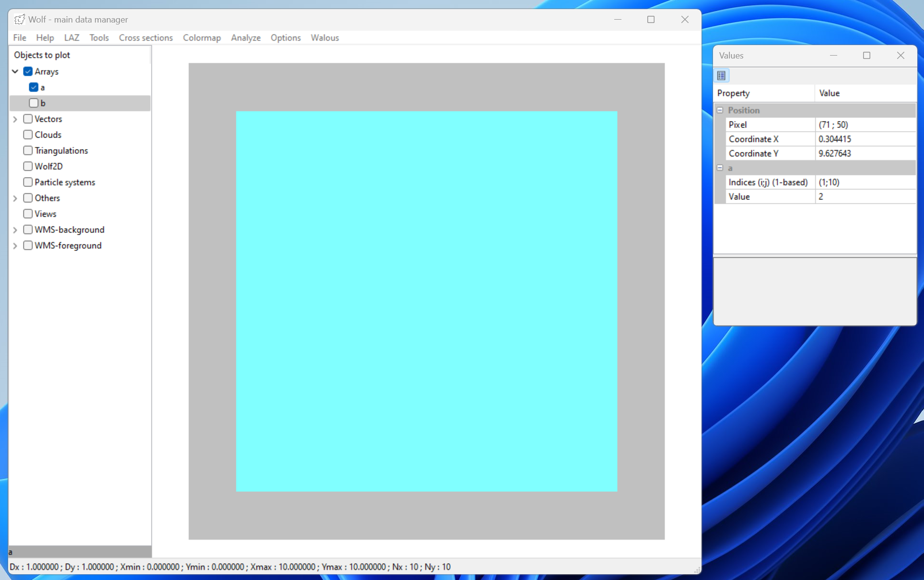Click the categorized view icon in Values panel

[x=721, y=75]
